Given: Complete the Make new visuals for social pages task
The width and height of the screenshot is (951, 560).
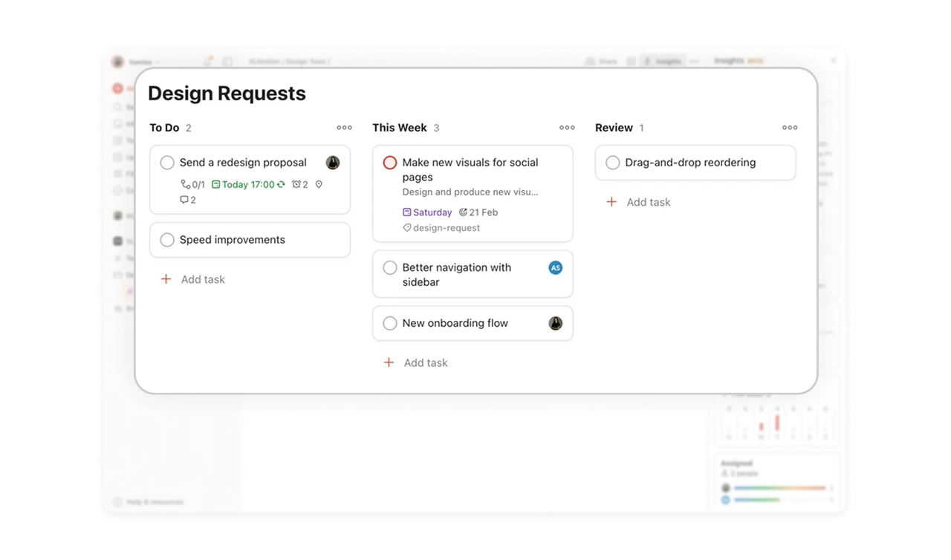Looking at the screenshot, I should (x=389, y=162).
